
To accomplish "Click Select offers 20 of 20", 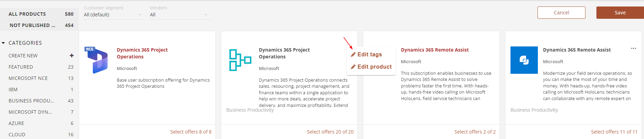I will [330, 132].
